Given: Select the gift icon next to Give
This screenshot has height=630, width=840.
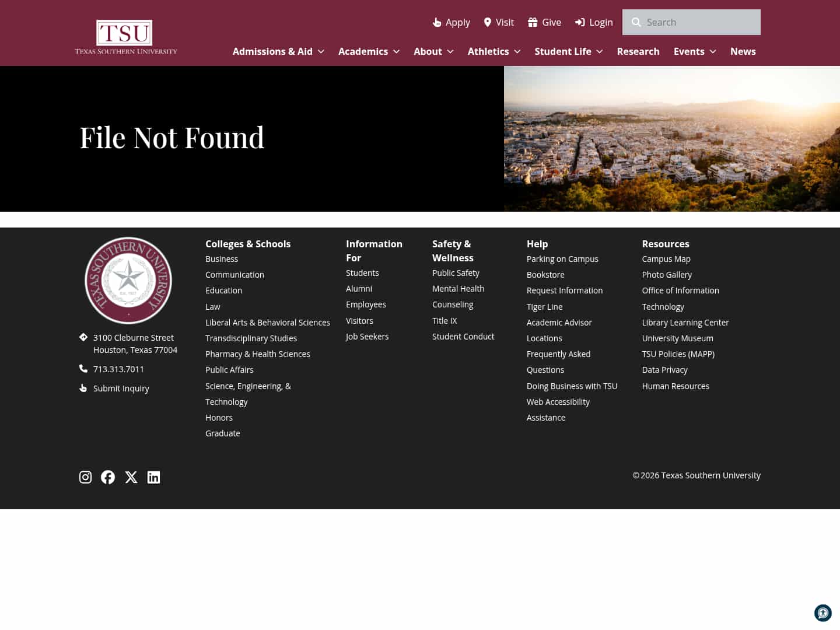Looking at the screenshot, I should [x=532, y=22].
